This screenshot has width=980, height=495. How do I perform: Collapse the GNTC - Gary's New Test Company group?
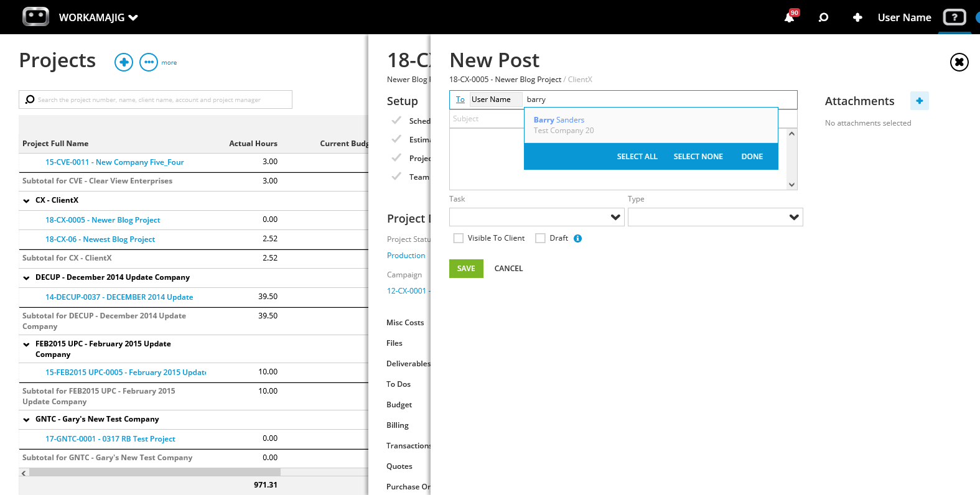click(x=26, y=420)
